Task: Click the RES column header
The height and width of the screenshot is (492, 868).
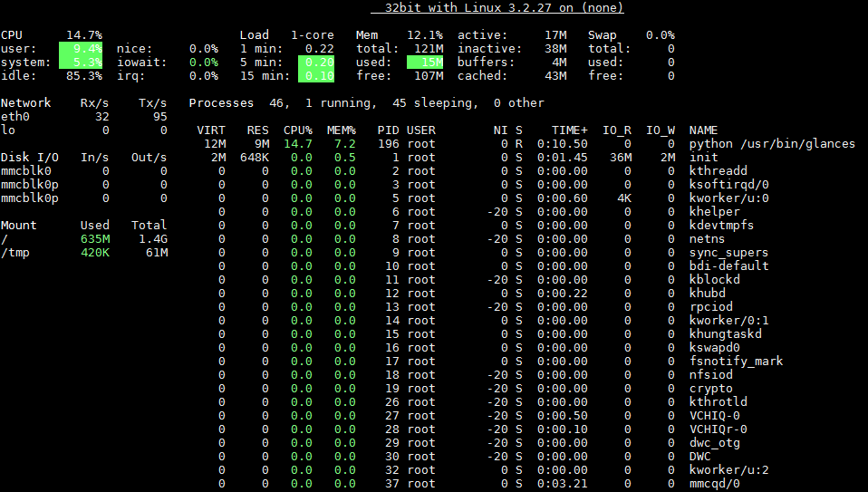Action: (258, 130)
